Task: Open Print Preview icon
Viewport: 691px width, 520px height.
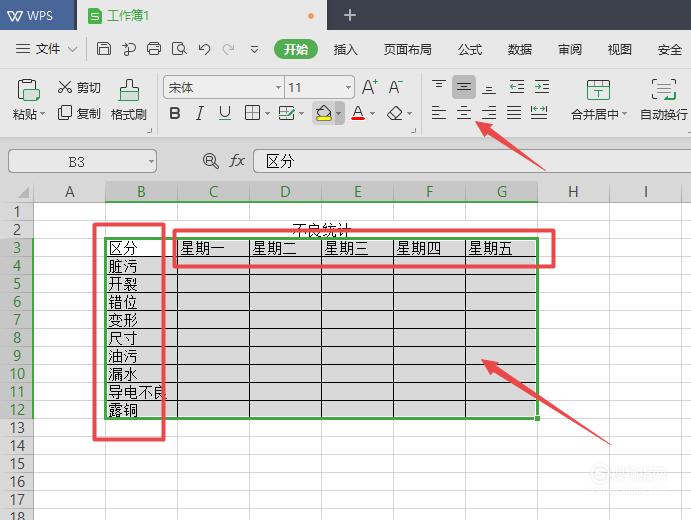Action: pos(179,48)
